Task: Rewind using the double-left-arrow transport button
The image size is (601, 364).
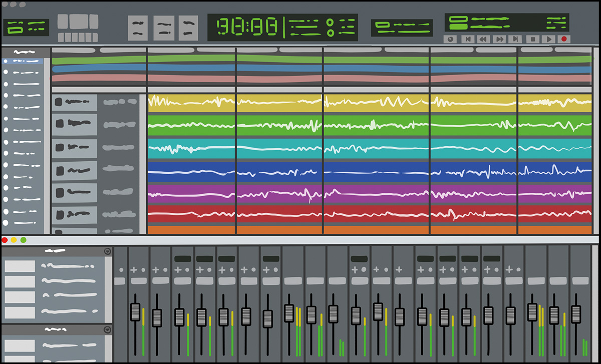Action: 483,39
